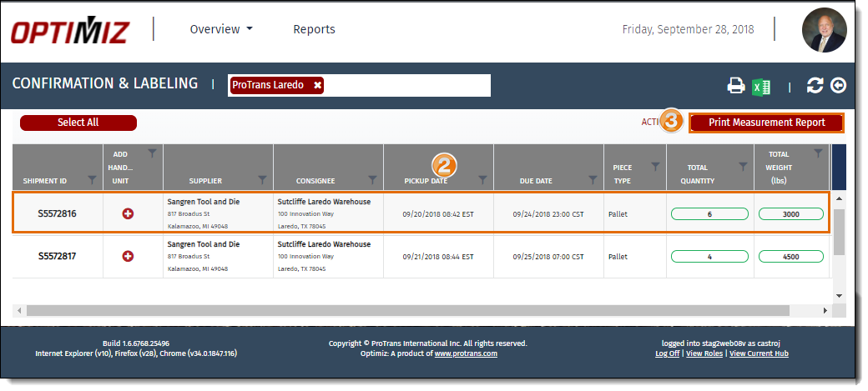Click the back arrow circle icon
This screenshot has width=868, height=391.
(838, 85)
